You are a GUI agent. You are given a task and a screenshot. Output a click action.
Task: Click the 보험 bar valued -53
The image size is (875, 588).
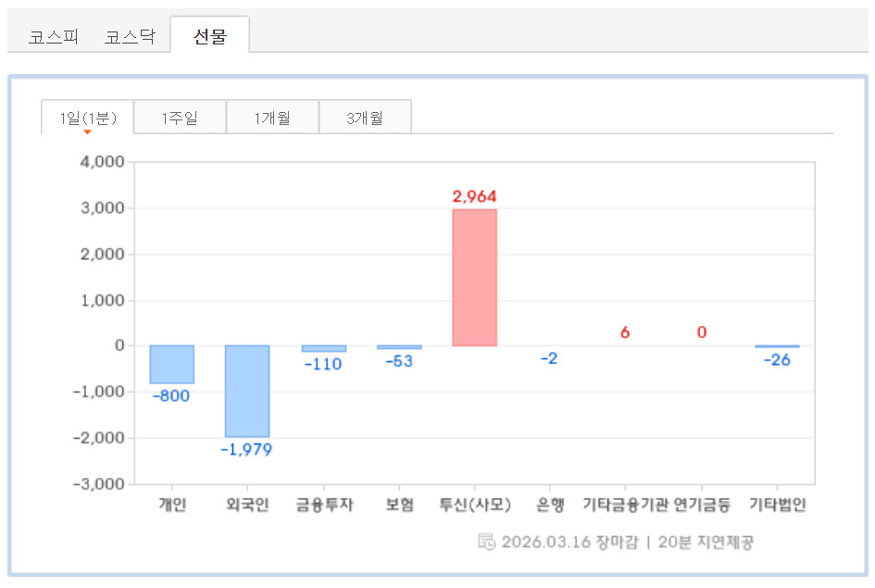click(x=399, y=347)
